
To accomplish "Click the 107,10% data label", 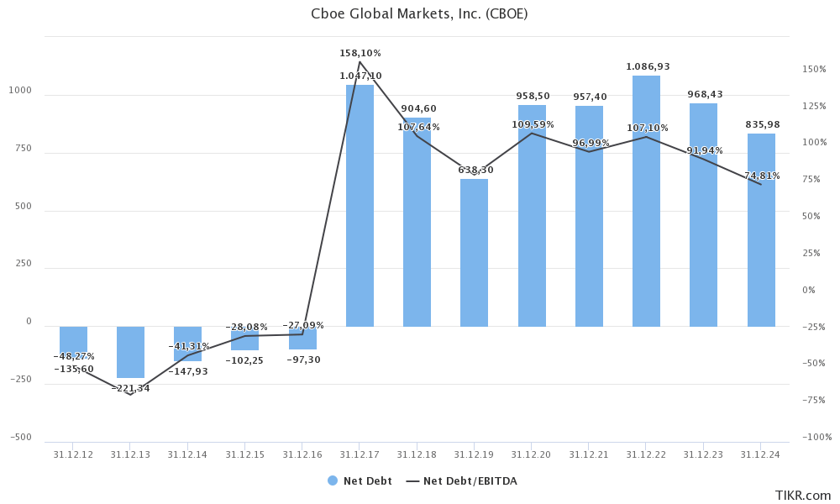I will click(647, 128).
